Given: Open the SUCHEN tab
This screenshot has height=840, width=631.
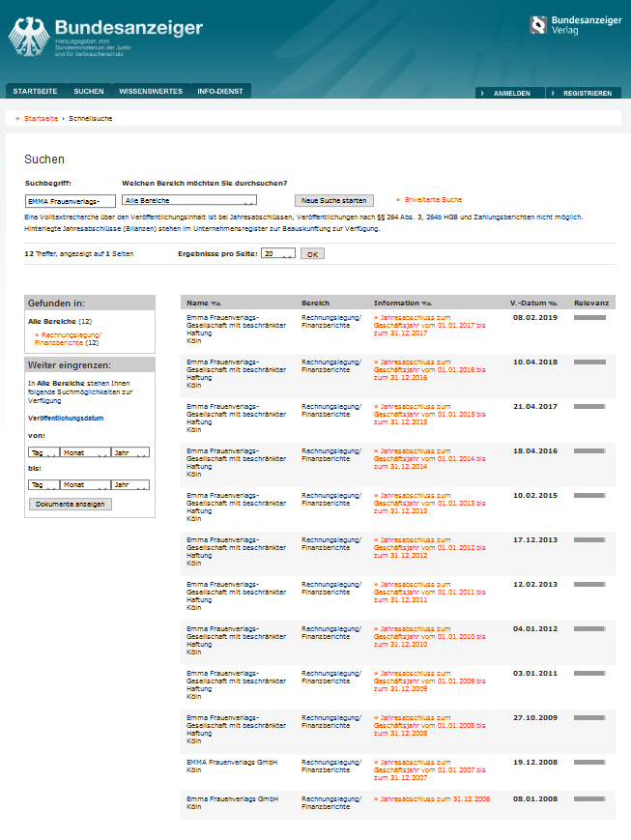Looking at the screenshot, I should (89, 91).
